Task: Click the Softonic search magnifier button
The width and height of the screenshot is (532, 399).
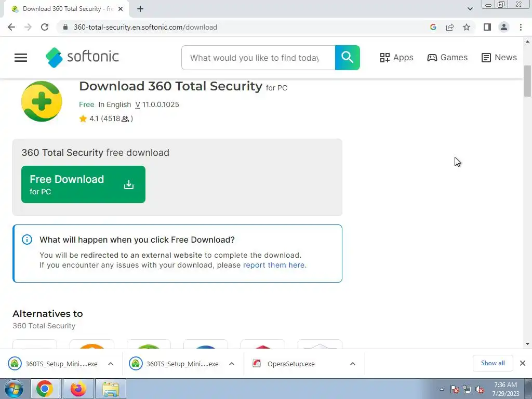Action: (348, 58)
